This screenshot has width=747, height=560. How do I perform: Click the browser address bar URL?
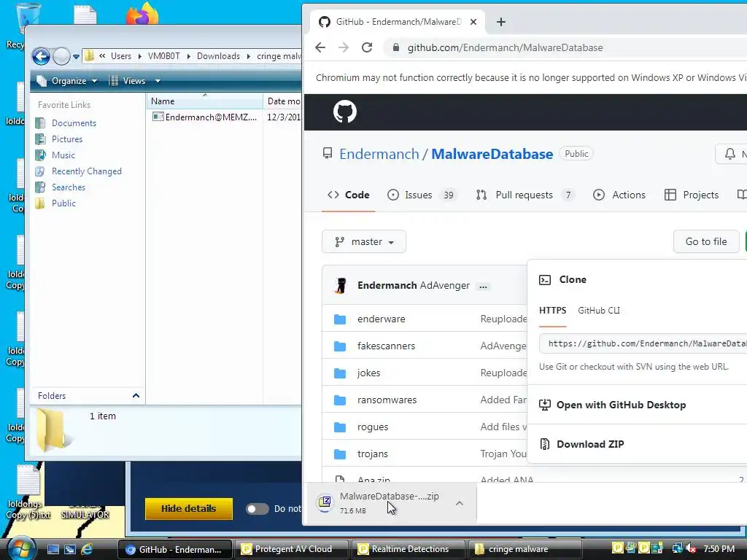pos(505,47)
